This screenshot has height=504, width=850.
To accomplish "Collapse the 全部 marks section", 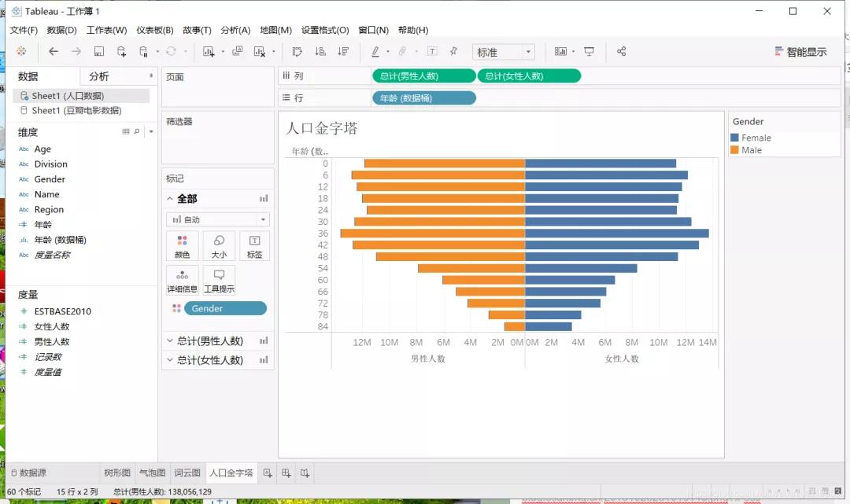I will 170,199.
